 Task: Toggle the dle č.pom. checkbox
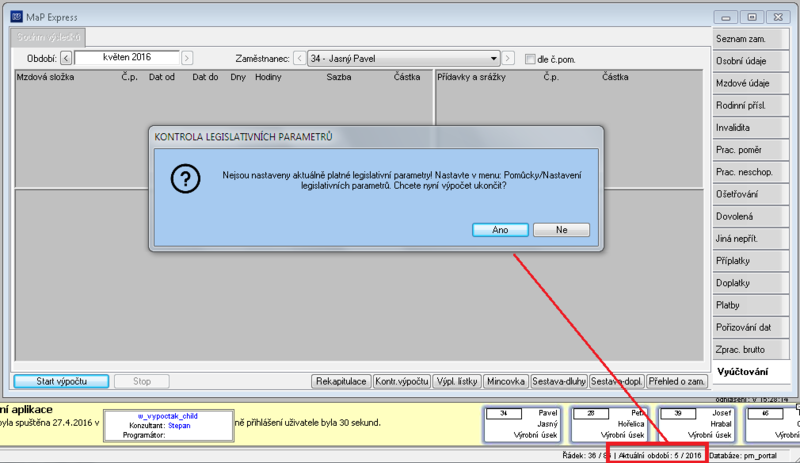click(530, 59)
